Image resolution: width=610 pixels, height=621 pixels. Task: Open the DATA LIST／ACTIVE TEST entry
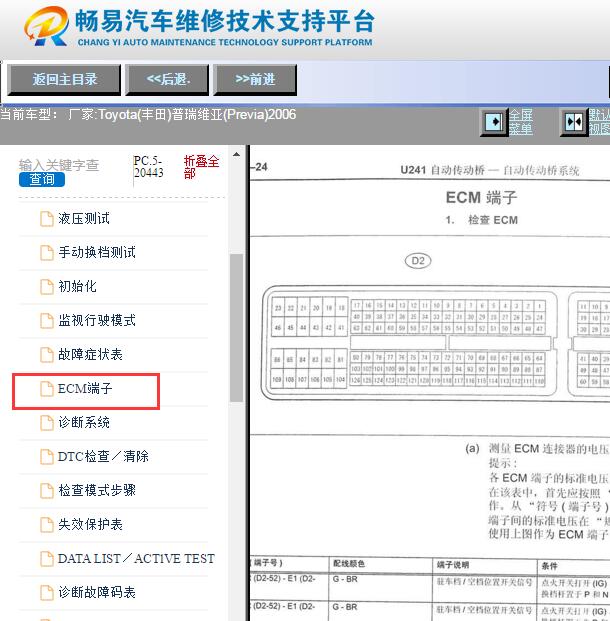(136, 559)
